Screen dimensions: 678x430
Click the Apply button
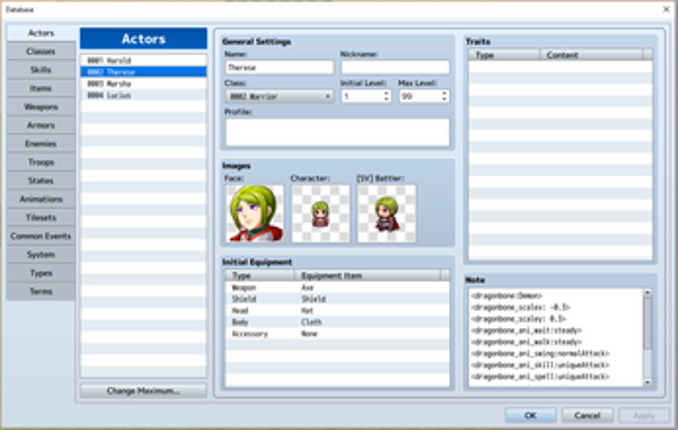(644, 416)
